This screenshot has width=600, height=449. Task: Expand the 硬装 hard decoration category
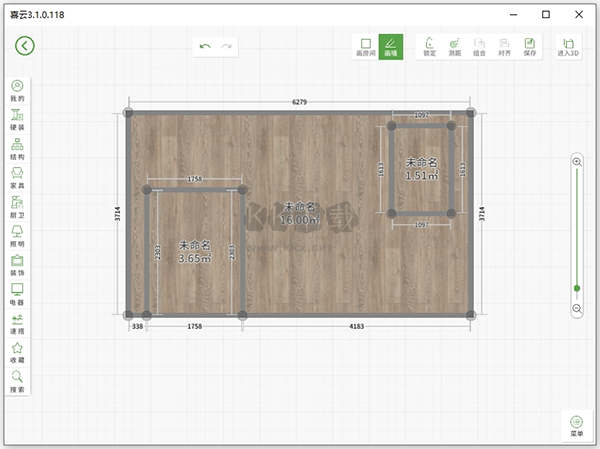point(17,120)
